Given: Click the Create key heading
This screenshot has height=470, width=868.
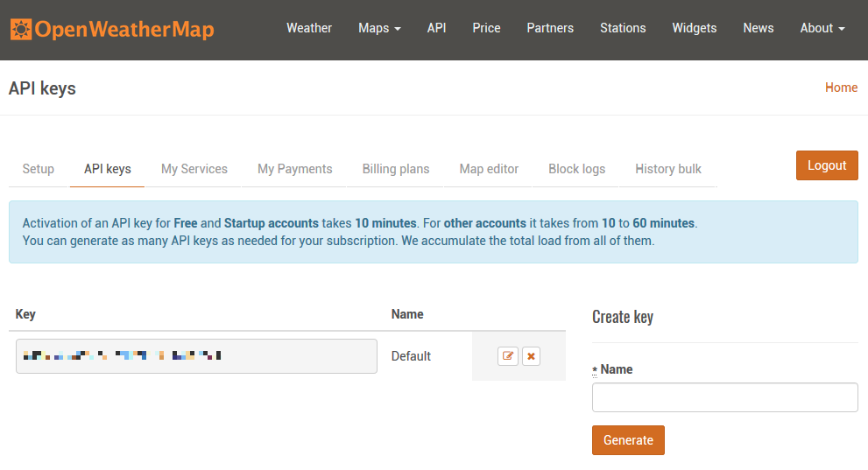Looking at the screenshot, I should pyautogui.click(x=623, y=317).
